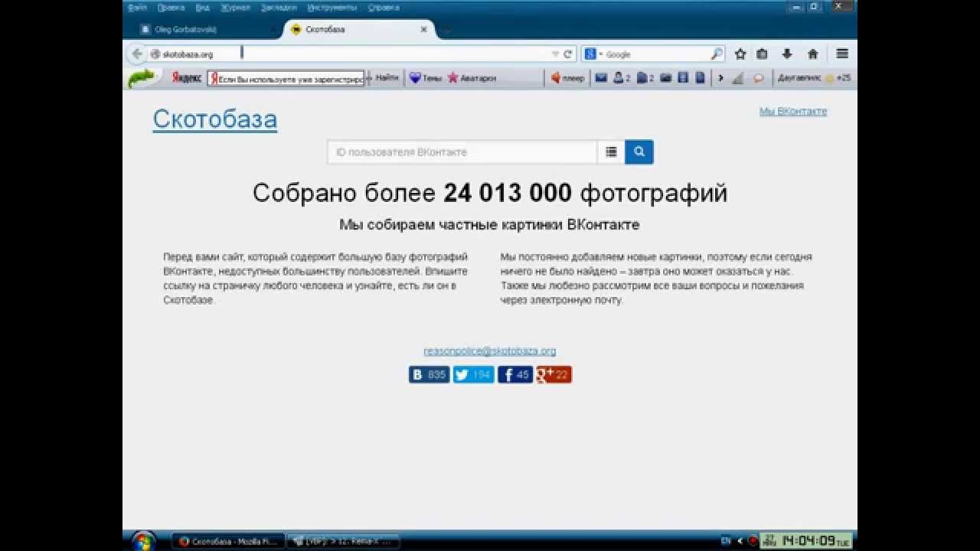Screen dimensions: 980x551
Task: Click the camera photo toolbar icon
Action: point(666,78)
